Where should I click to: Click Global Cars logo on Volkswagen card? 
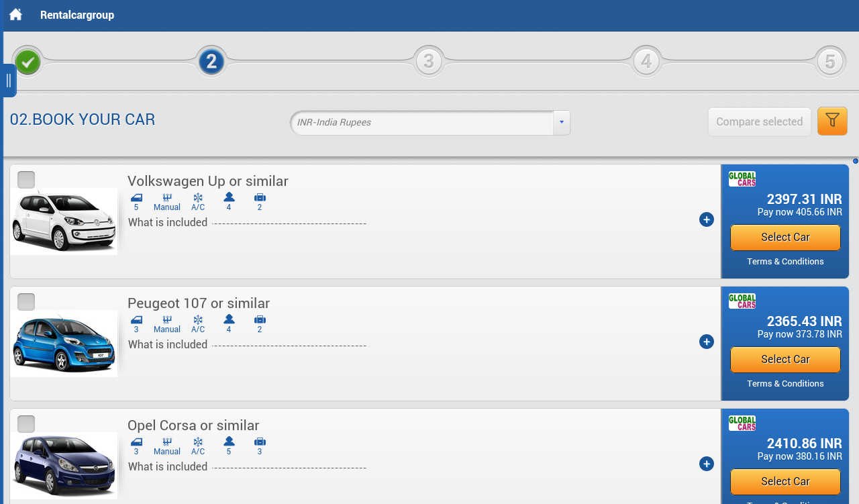(x=742, y=179)
